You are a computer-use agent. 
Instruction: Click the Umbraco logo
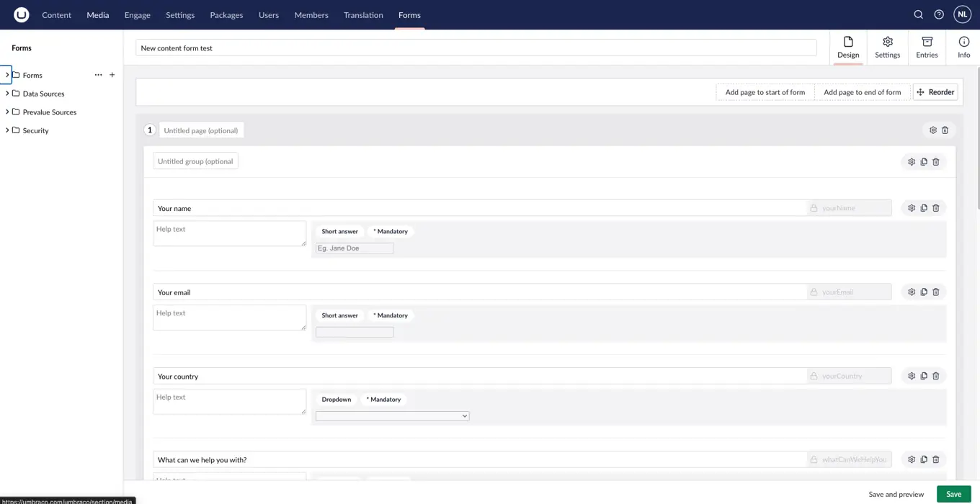(x=21, y=14)
